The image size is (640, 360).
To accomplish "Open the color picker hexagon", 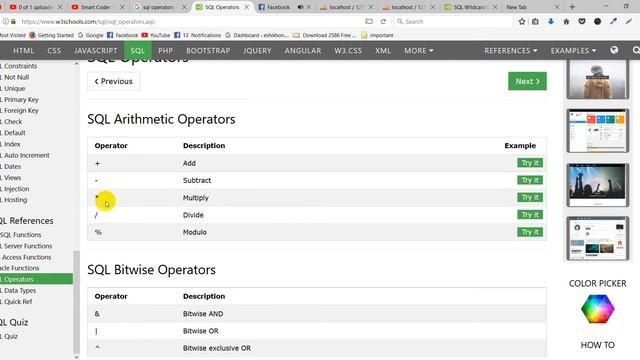I will coord(598,309).
